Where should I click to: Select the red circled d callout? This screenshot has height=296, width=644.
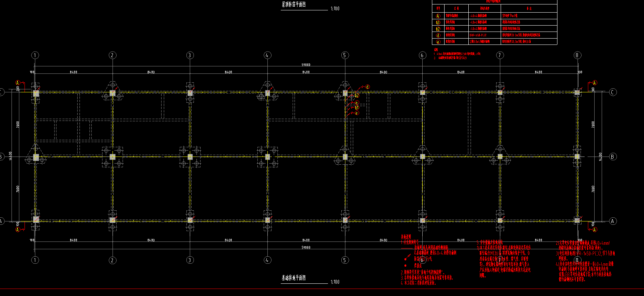[367, 87]
